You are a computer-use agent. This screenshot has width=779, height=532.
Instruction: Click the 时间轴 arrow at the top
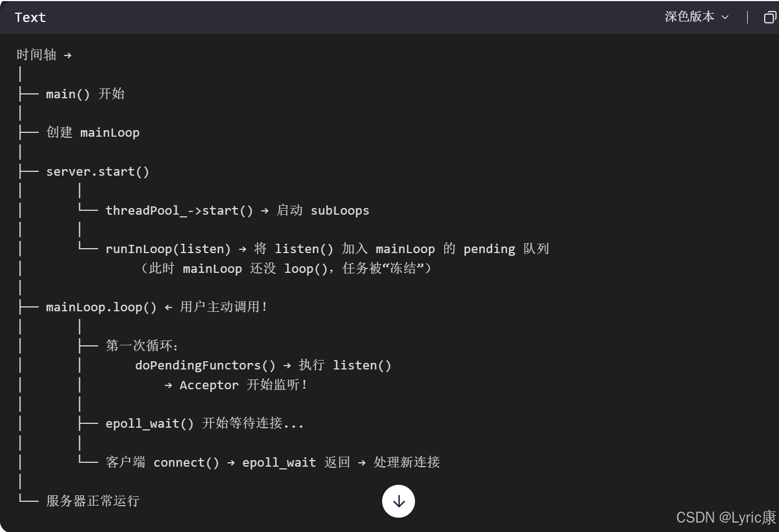67,55
